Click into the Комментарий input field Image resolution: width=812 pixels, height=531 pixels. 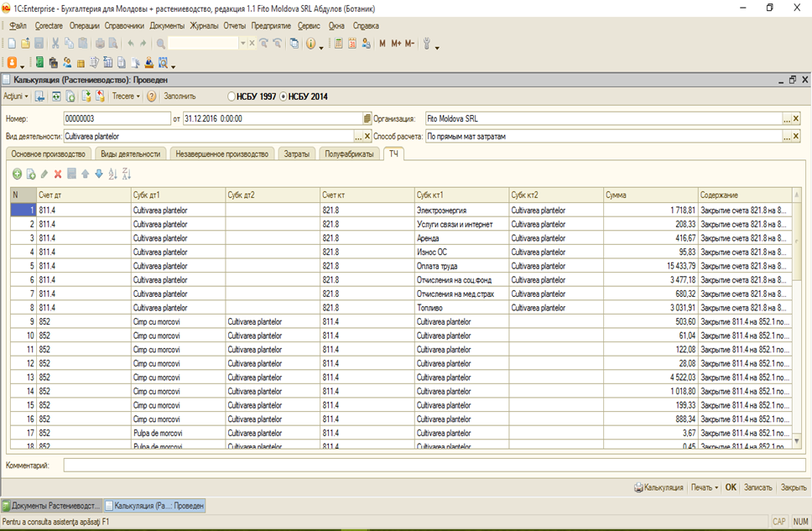435,466
